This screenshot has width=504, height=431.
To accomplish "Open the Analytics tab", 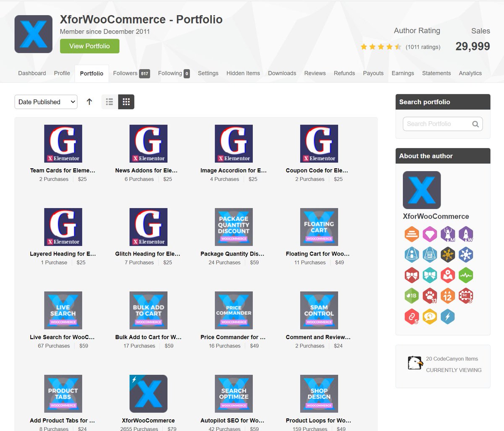I will (470, 73).
